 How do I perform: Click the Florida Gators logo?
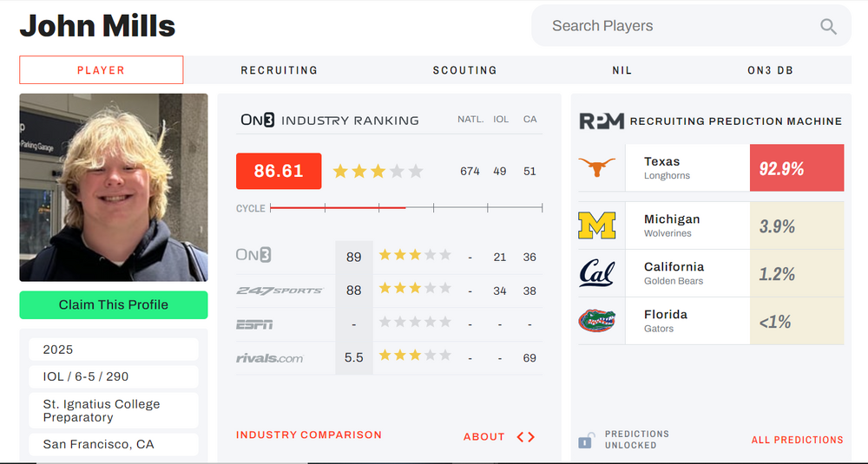(x=597, y=321)
